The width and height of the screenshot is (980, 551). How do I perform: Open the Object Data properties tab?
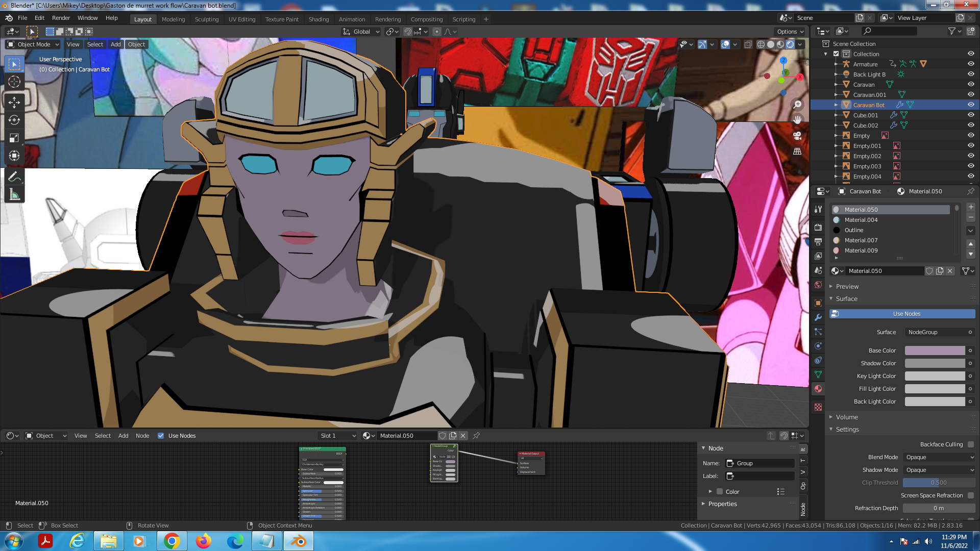[818, 374]
